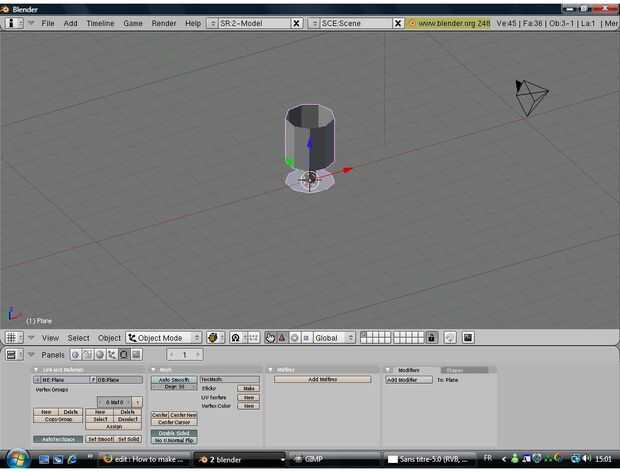The image size is (620, 472).
Task: Open the 3D view window type selector
Action: tap(14, 338)
